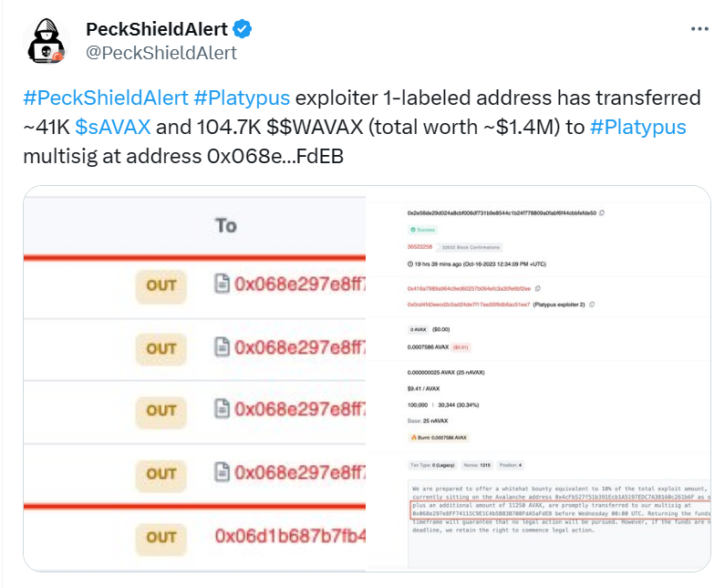
Task: Click the OUT badge beside 0x06d1b687b7fb4
Action: pyautogui.click(x=161, y=536)
